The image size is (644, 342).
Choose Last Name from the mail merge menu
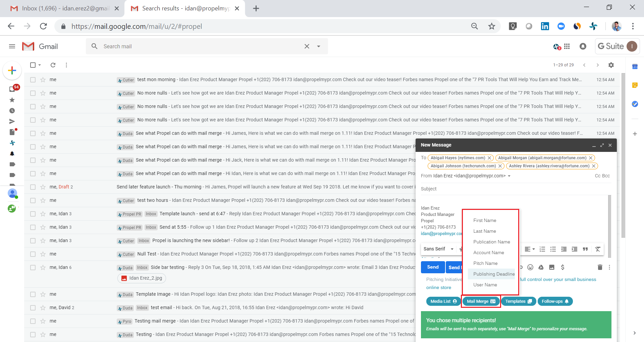(485, 231)
